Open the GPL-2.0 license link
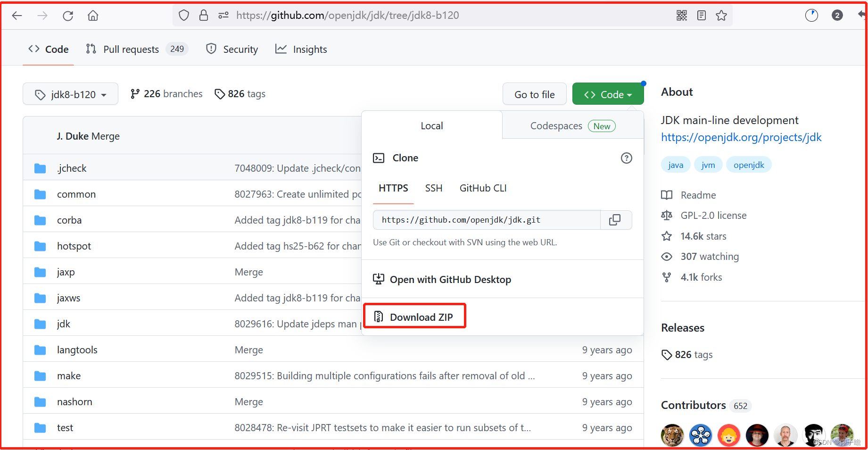868x450 pixels. coord(704,216)
